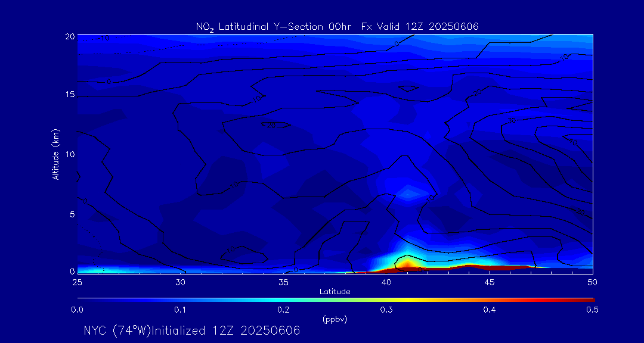The height and width of the screenshot is (343, 644).
Task: Pick the color bar label "0.4"
Action: pyautogui.click(x=490, y=310)
